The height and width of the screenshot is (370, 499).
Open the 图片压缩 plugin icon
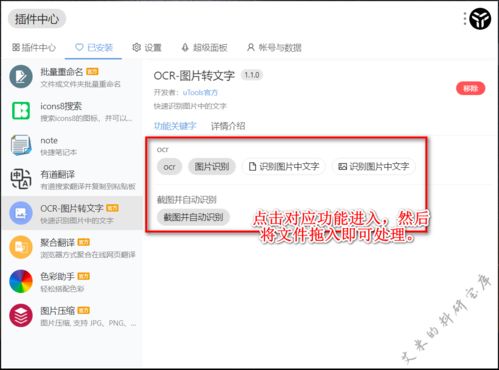tap(21, 315)
